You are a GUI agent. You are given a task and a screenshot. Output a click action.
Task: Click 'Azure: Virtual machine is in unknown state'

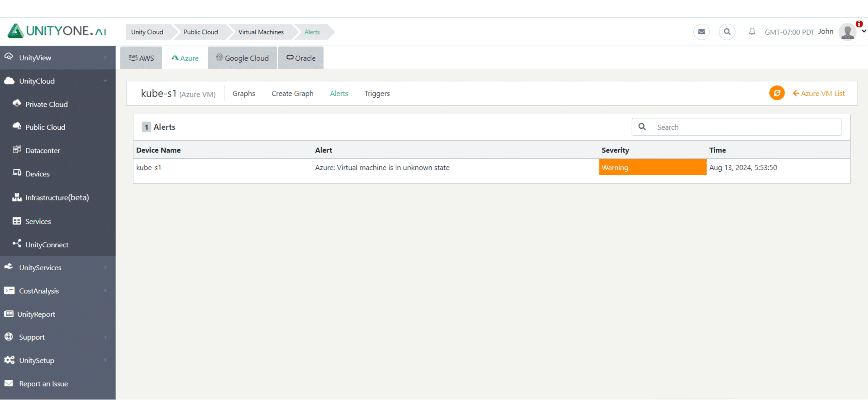(x=382, y=167)
